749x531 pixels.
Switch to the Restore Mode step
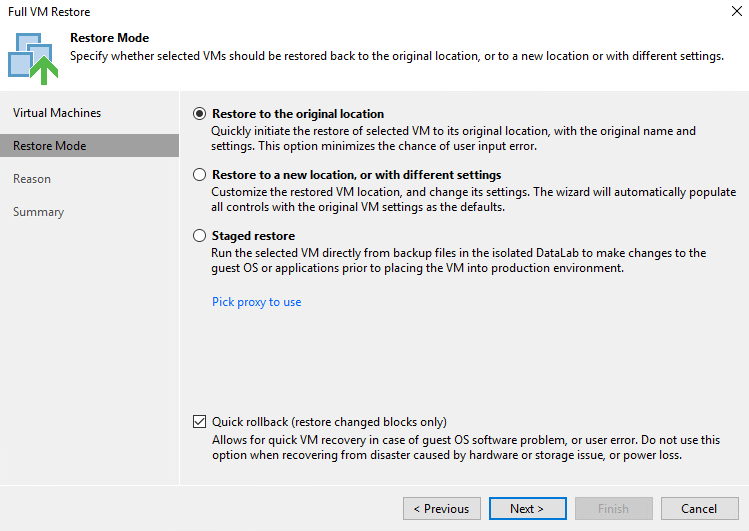click(x=50, y=146)
